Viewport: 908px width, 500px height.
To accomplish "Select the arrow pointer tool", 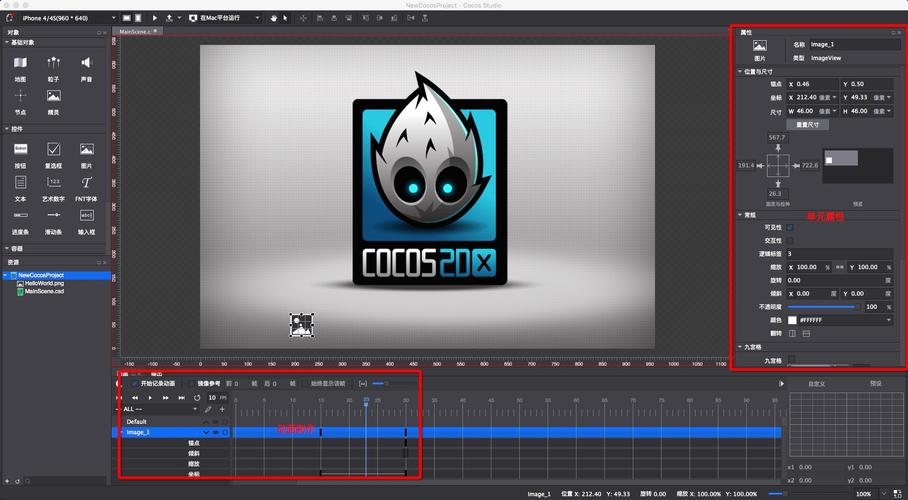I will [x=285, y=18].
